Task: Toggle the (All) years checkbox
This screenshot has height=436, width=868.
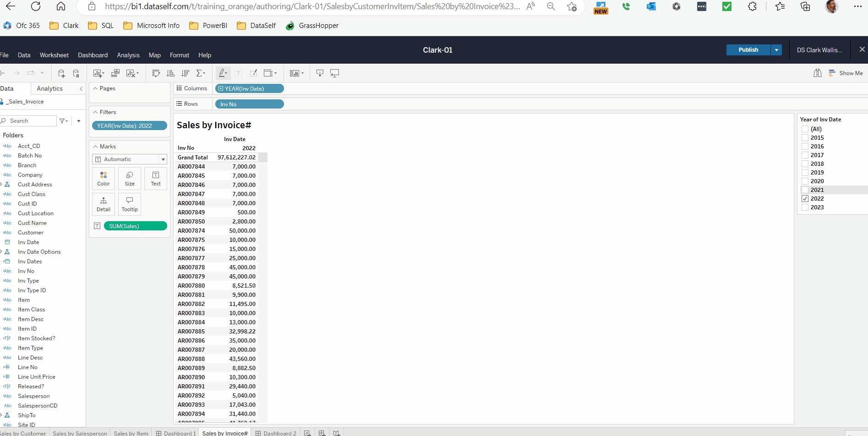Action: pos(805,129)
